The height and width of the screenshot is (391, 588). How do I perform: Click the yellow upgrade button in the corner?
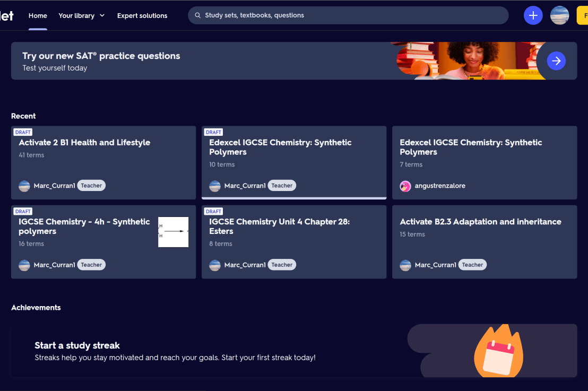[x=583, y=15]
